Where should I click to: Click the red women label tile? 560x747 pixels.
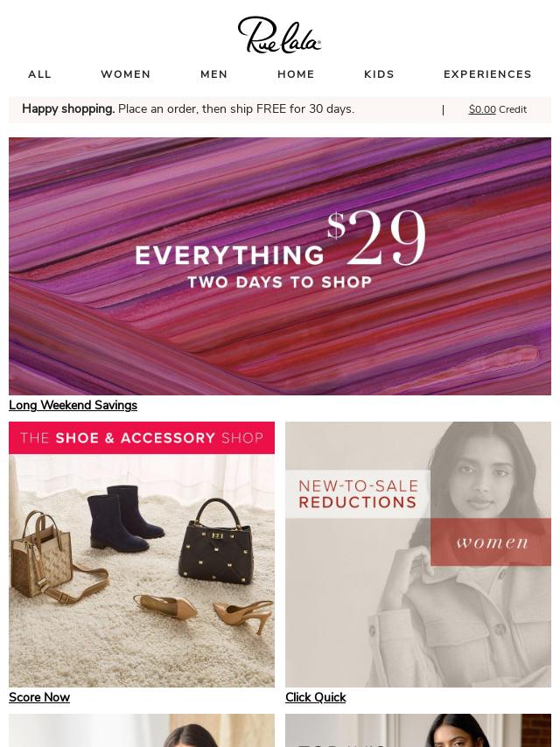(491, 542)
